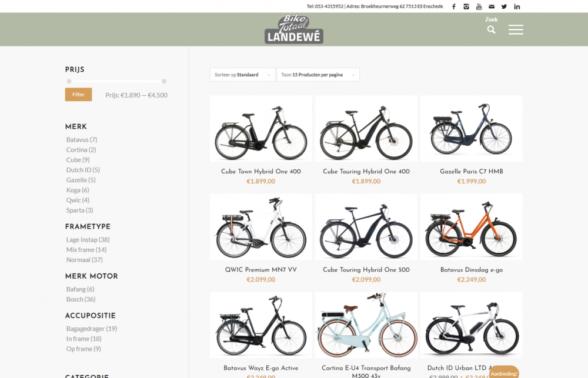Select frametype Mix frame (14)

point(86,250)
